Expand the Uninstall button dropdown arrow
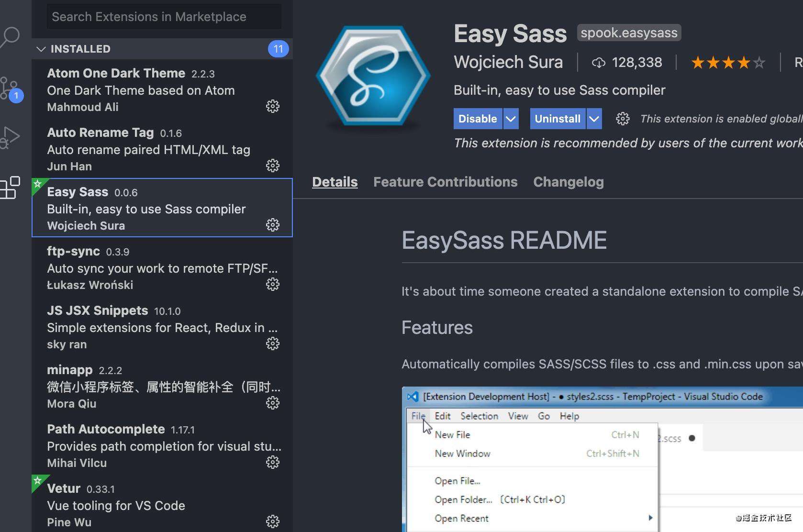Viewport: 803px width, 532px height. (594, 119)
